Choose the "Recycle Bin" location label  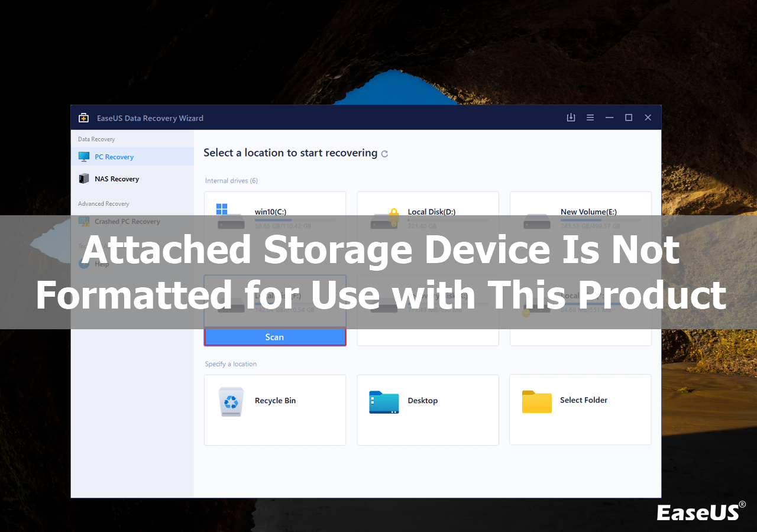[275, 400]
